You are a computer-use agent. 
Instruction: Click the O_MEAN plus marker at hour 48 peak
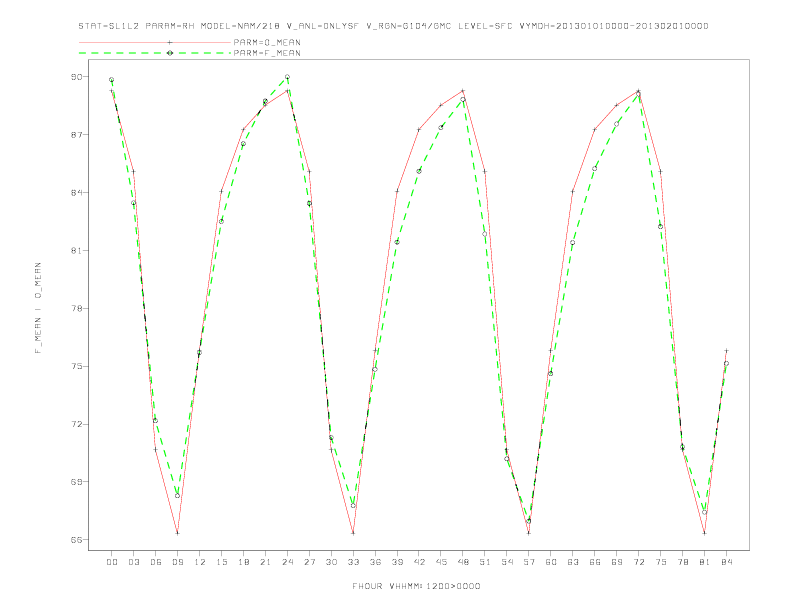click(x=463, y=91)
